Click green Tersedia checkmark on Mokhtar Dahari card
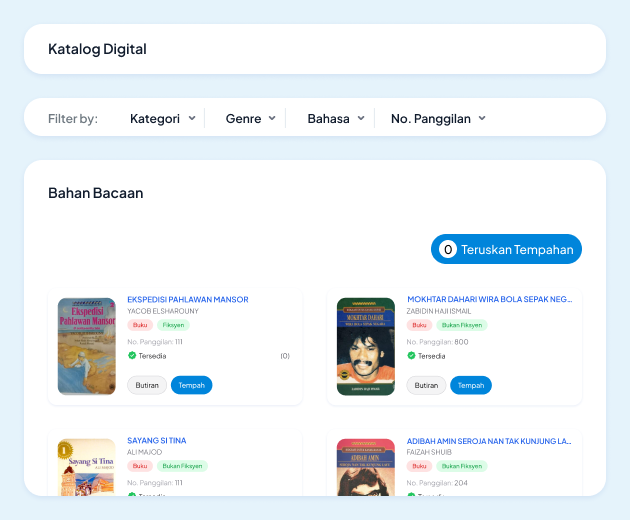The image size is (630, 520). coord(411,355)
